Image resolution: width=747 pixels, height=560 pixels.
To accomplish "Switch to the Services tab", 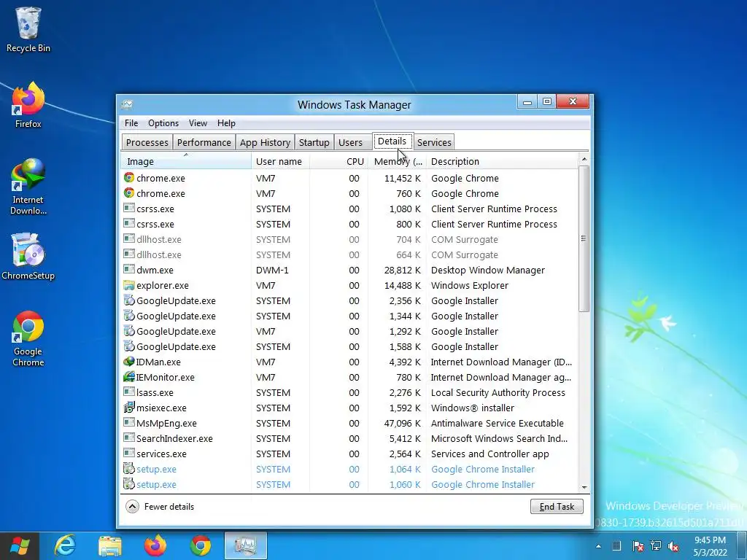I will [x=434, y=142].
